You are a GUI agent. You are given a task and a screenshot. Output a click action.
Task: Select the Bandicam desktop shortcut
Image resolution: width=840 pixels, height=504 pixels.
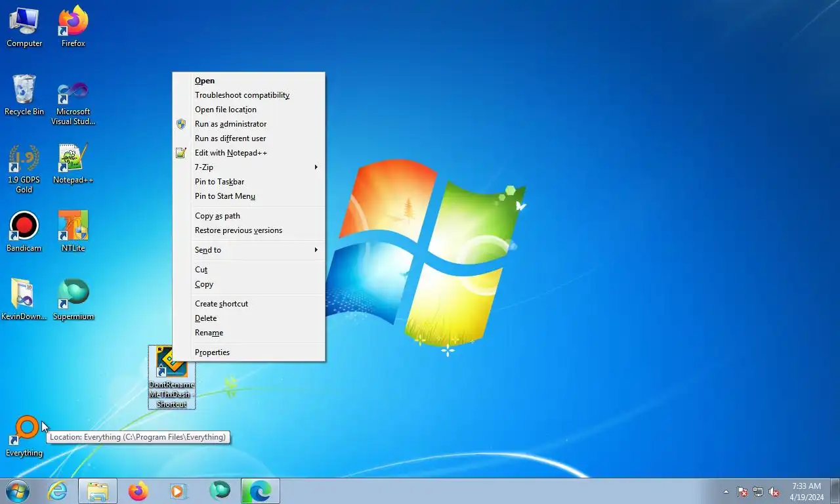24,232
